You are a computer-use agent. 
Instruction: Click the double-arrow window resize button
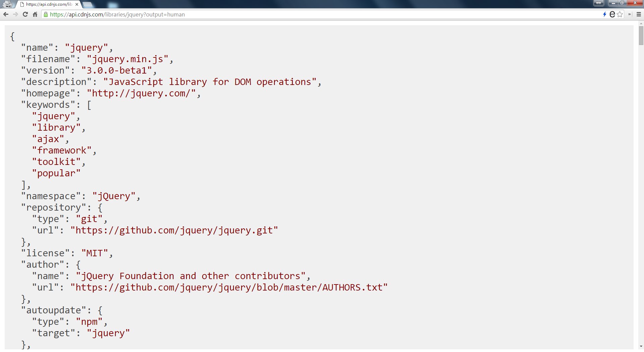coord(599,3)
